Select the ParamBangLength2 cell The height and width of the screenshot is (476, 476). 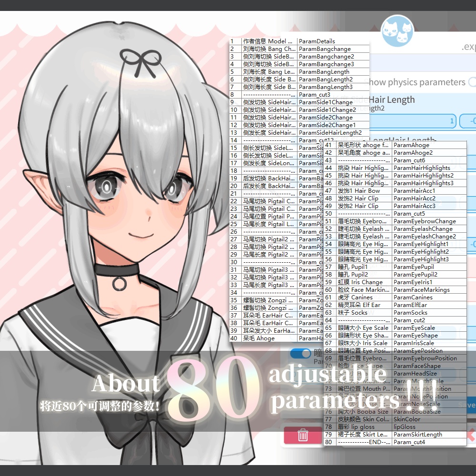tap(333, 79)
